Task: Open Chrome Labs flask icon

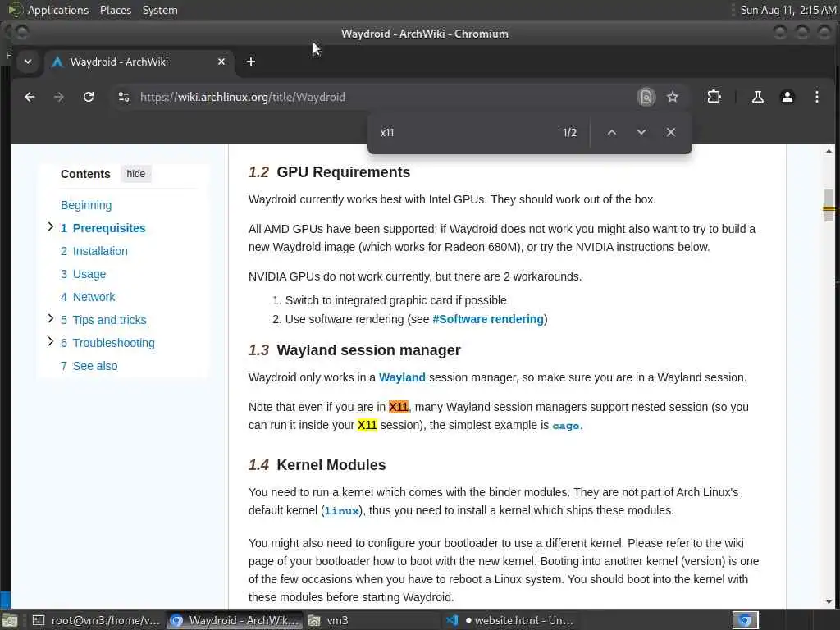Action: pyautogui.click(x=757, y=97)
